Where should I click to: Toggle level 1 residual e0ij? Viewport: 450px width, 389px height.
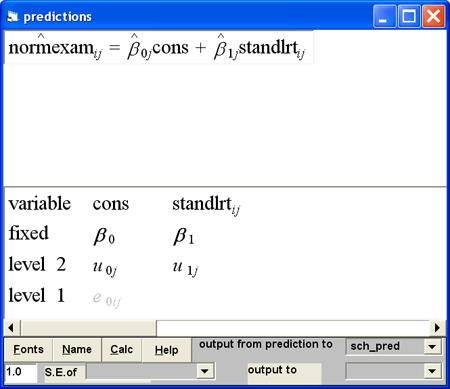click(107, 299)
